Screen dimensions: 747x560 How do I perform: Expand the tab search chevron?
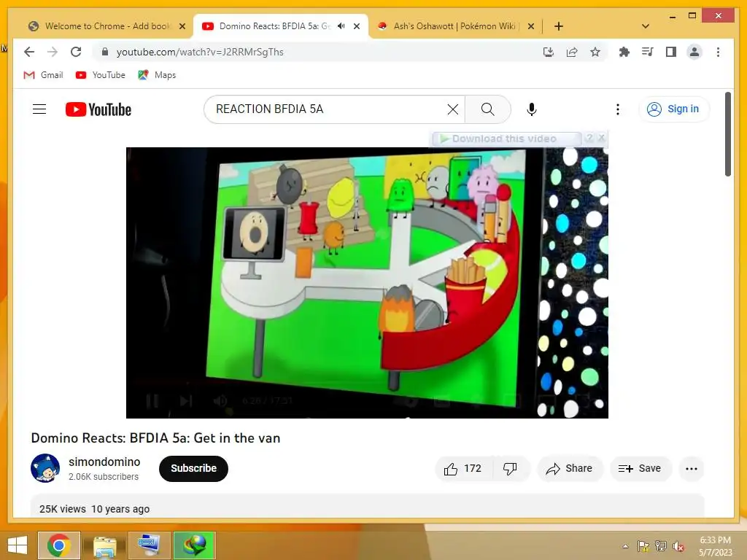click(x=646, y=26)
